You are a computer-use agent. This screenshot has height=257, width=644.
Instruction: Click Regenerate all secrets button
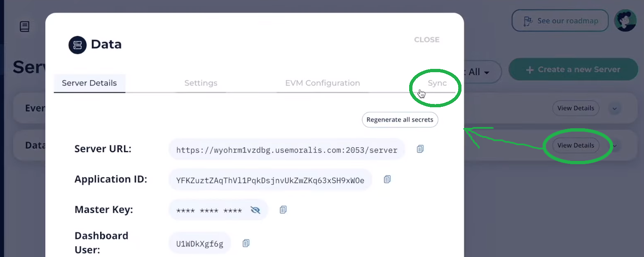[400, 120]
